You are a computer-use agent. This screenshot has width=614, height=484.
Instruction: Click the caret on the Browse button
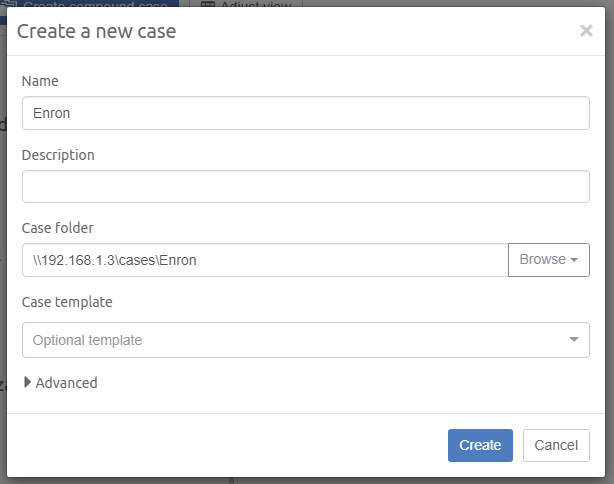click(x=575, y=260)
